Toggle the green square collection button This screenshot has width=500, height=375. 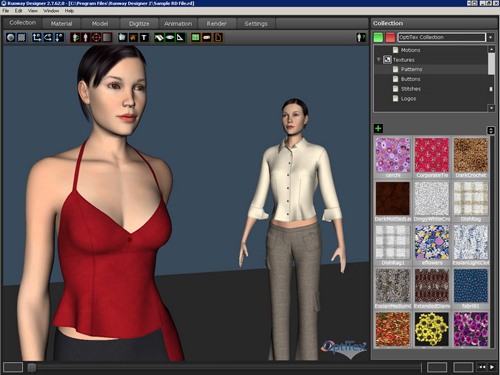378,37
